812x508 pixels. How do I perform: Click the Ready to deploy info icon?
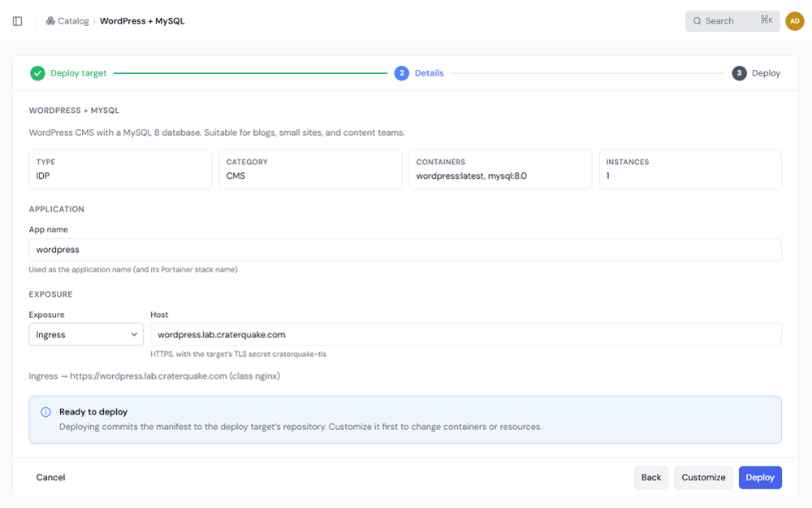pos(45,412)
